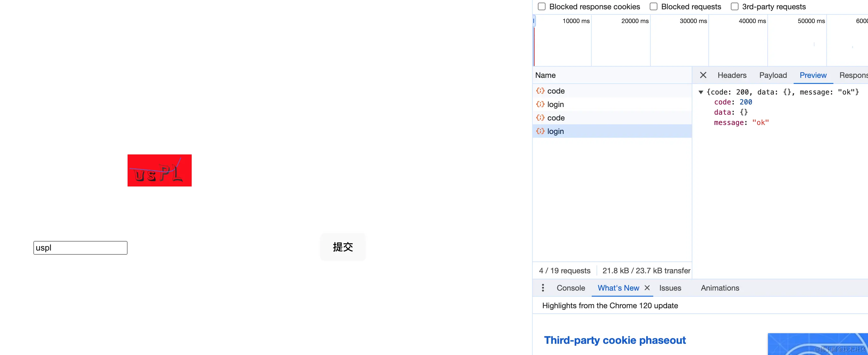The width and height of the screenshot is (868, 355).
Task: Open the Animations drawer tab
Action: point(720,288)
